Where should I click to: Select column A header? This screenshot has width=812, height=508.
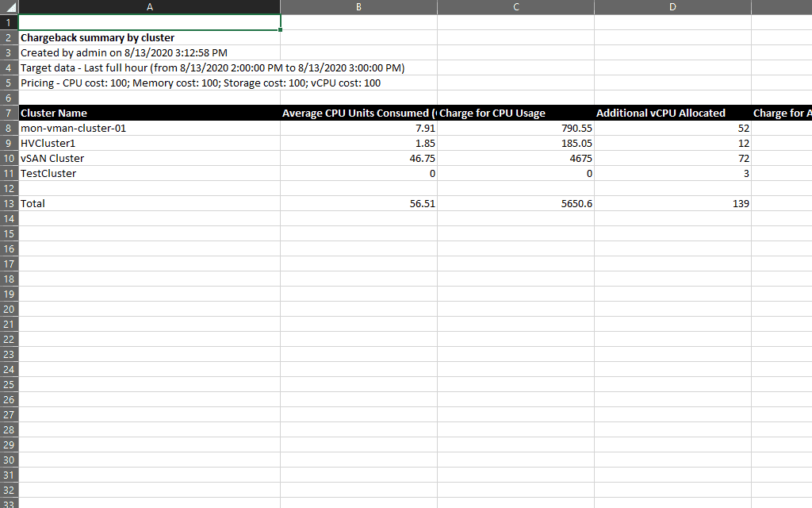pos(149,7)
